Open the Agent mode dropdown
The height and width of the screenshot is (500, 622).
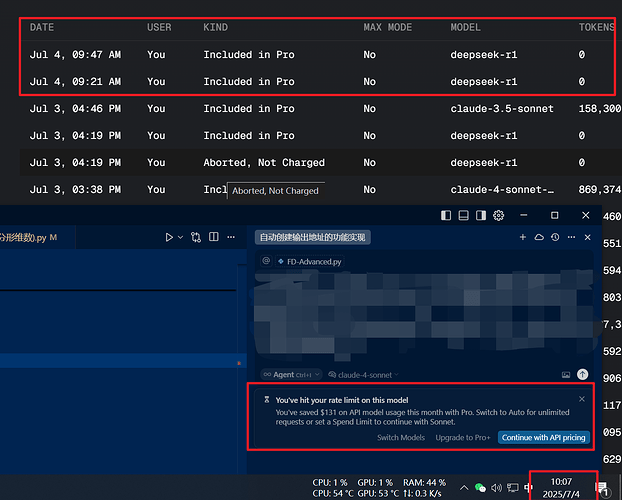291,375
